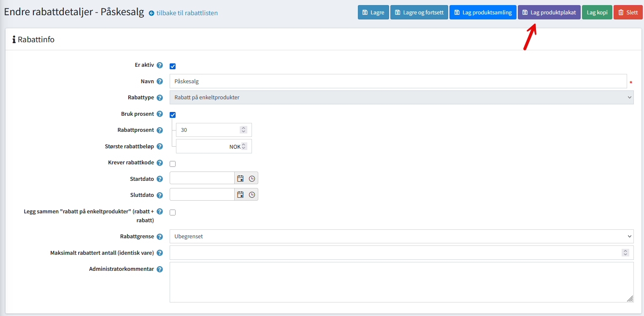Click the calendar icon for Sluttdato

click(240, 195)
